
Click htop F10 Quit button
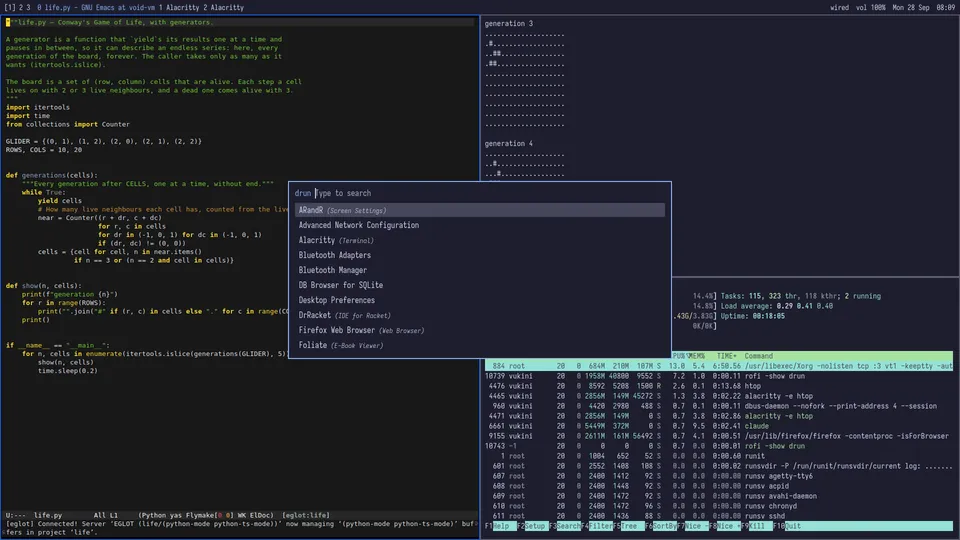[787, 526]
